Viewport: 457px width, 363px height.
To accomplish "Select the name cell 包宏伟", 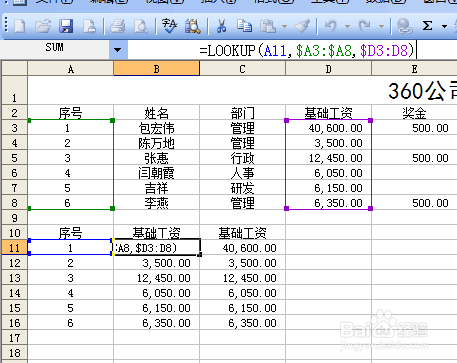I will 157,128.
